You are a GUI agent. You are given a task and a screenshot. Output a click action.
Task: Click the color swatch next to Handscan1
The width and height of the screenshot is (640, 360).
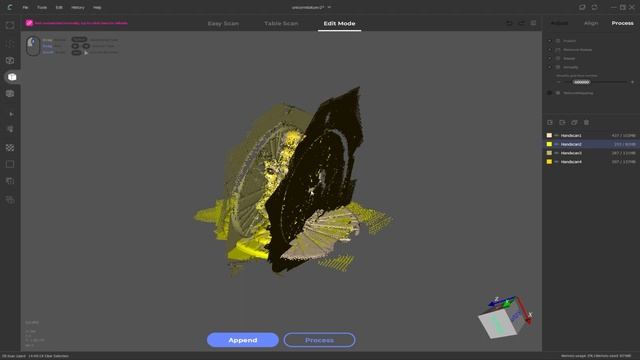click(549, 136)
